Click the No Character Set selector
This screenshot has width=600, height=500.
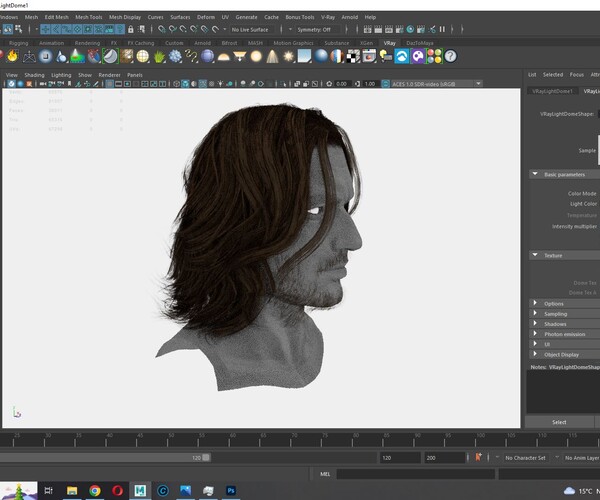click(525, 458)
